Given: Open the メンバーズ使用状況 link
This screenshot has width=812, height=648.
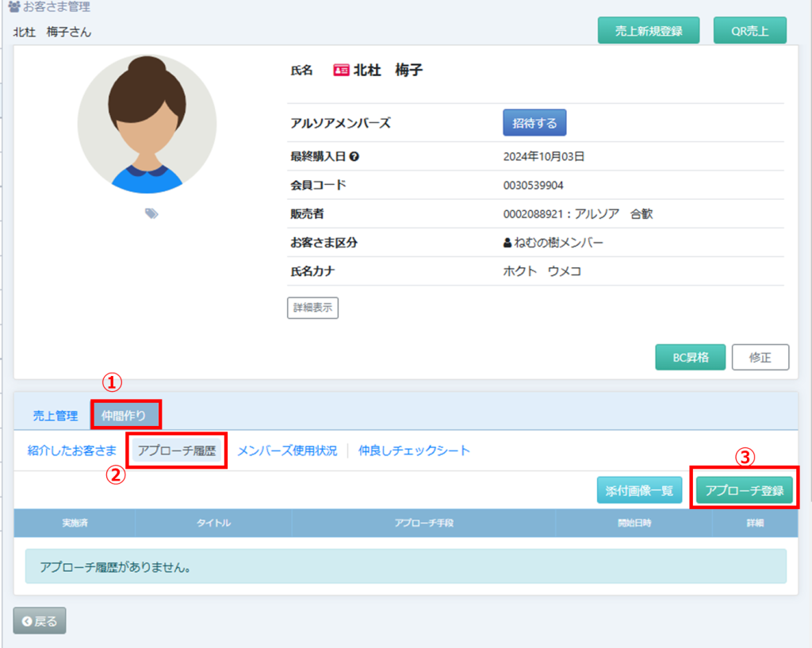Looking at the screenshot, I should coord(287,451).
